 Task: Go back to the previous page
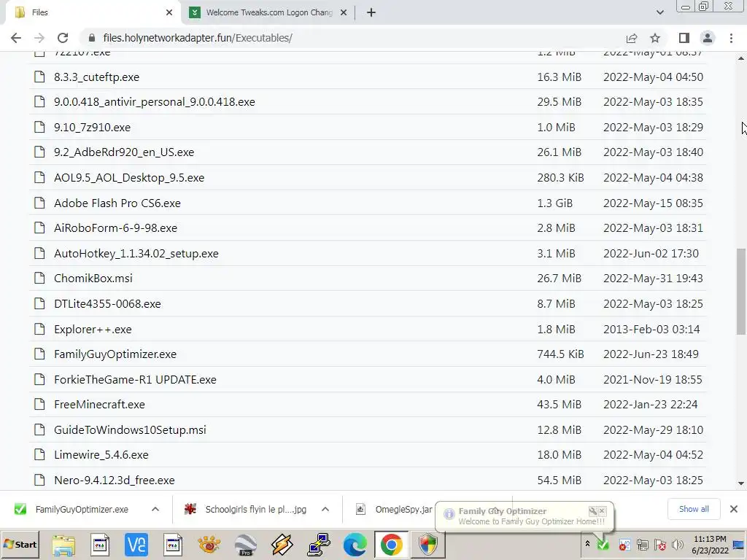(16, 38)
